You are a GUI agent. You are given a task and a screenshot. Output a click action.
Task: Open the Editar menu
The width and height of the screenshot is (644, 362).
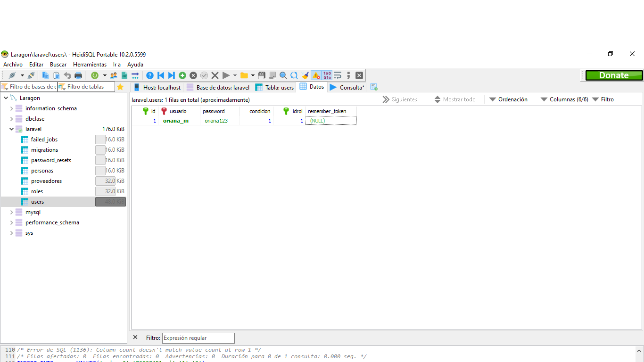(36, 65)
